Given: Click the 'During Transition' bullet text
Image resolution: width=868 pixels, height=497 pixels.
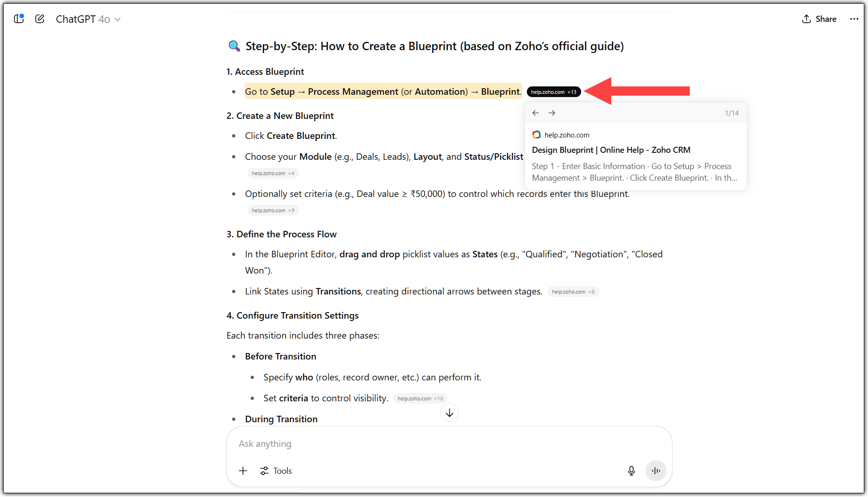Looking at the screenshot, I should [x=281, y=419].
